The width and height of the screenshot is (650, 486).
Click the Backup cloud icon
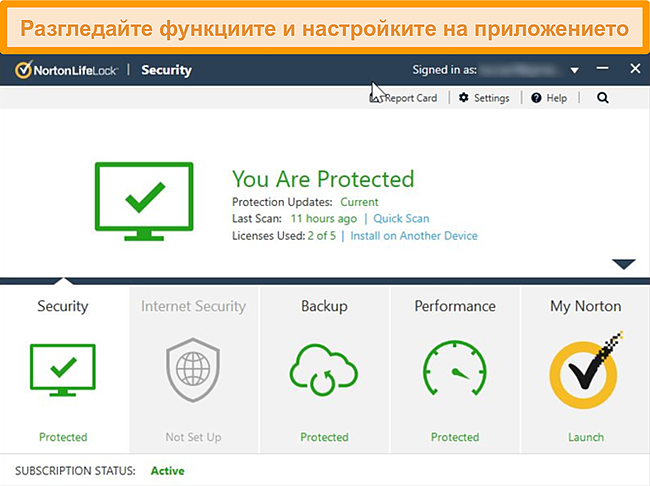click(324, 370)
